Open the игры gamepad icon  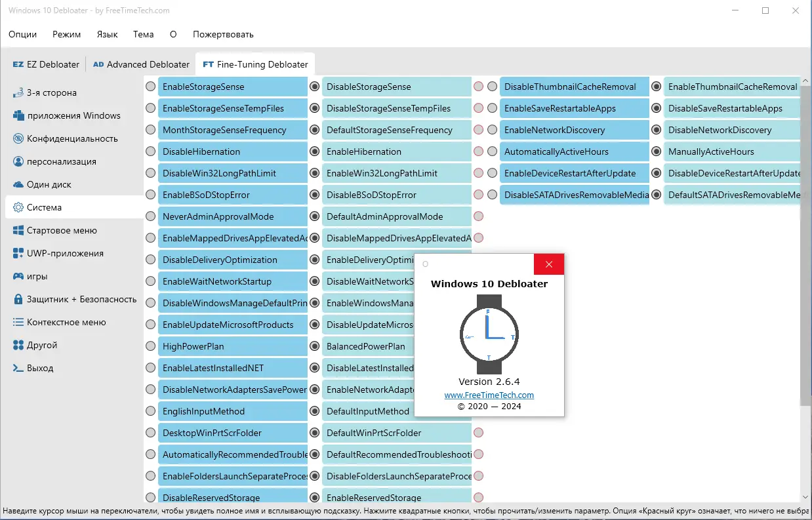[x=18, y=276]
